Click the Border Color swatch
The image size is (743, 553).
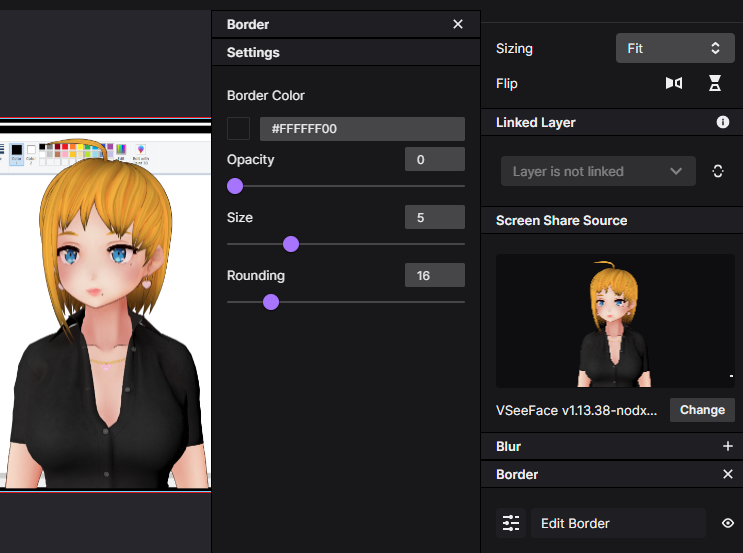click(239, 129)
